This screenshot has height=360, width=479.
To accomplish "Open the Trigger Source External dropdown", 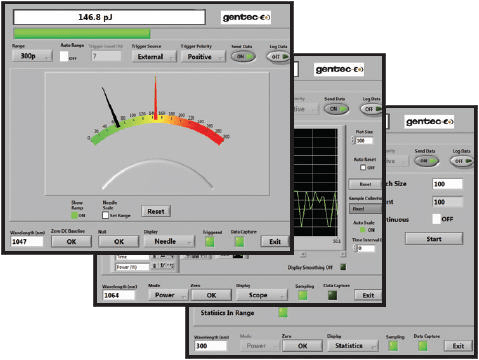I will pos(154,57).
